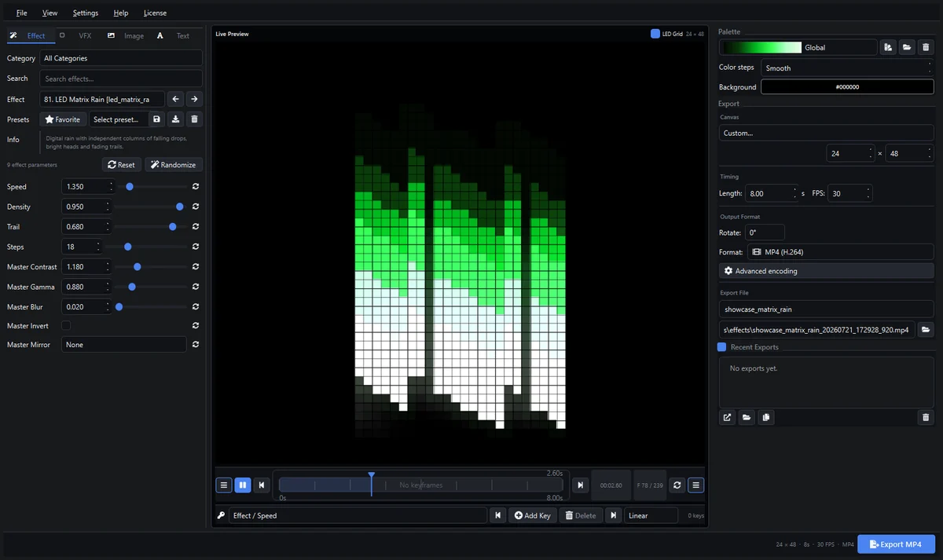
Task: Delete the global palette trash icon
Action: tap(926, 47)
